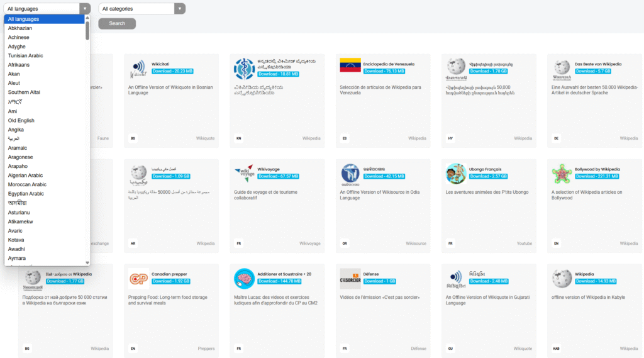
Task: Download the Kannada medical 18.81 MB file
Action: point(279,74)
